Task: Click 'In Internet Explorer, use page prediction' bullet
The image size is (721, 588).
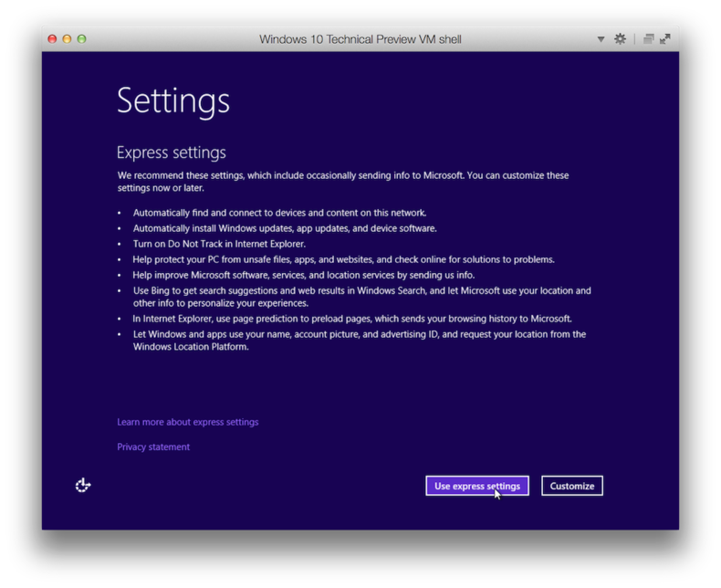Action: tap(352, 319)
